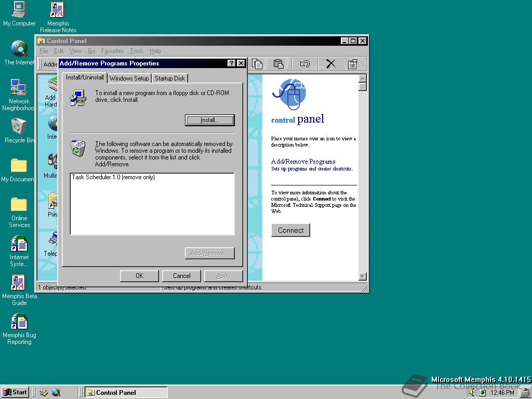Open the Tools menu in Control Panel
Viewport: 532px width, 399px height.
137,51
